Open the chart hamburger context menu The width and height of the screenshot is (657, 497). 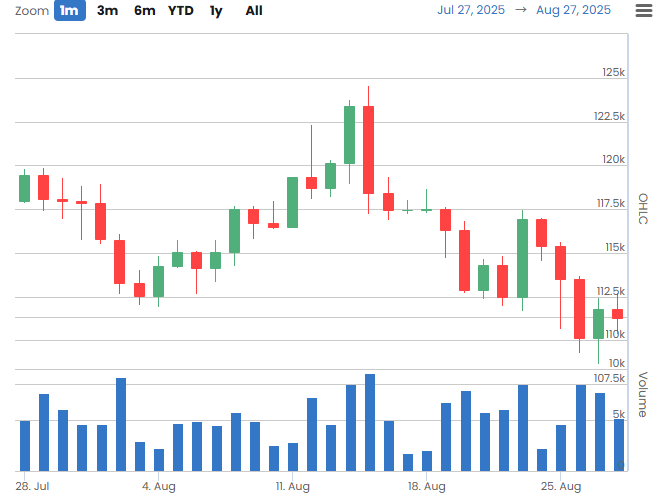point(644,10)
